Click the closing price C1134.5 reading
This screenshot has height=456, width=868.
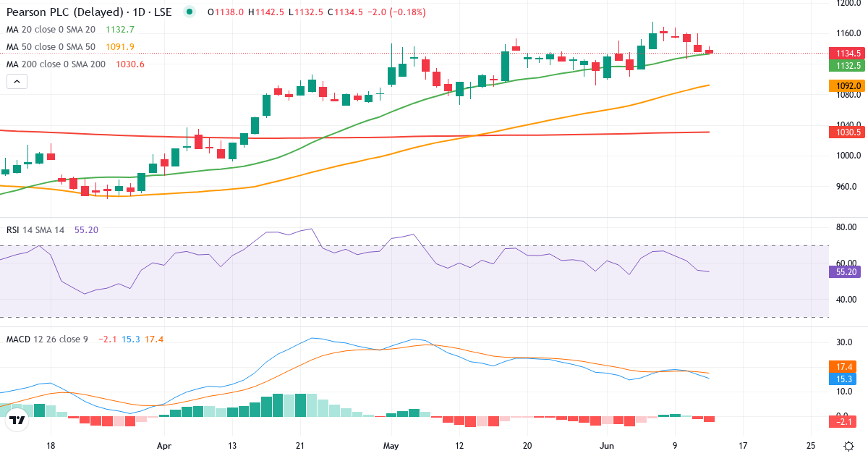tap(344, 12)
